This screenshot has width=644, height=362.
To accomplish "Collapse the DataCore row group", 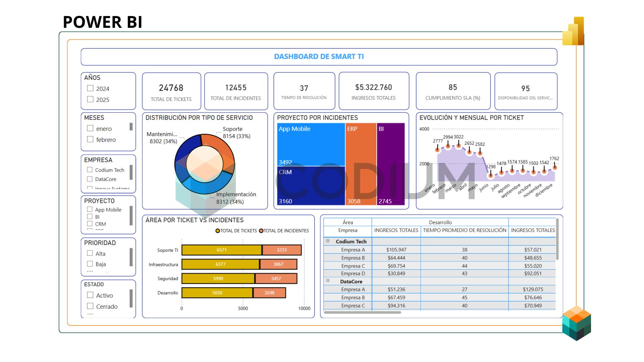I will (328, 281).
